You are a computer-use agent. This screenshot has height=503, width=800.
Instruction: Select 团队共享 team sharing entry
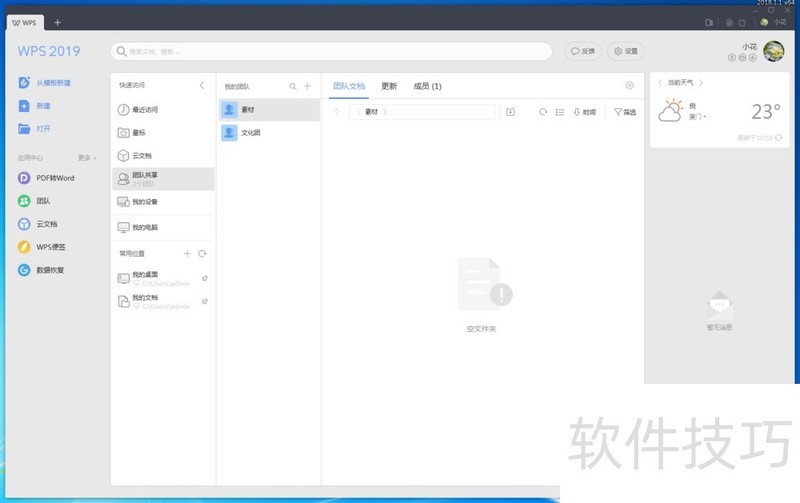(x=163, y=179)
